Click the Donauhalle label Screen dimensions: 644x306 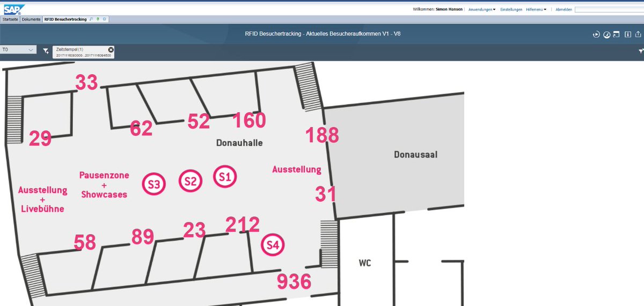pyautogui.click(x=239, y=143)
